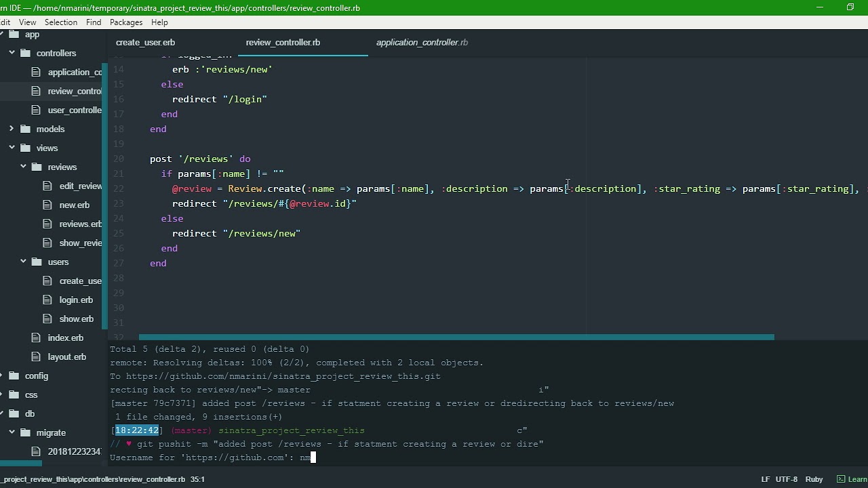
Task: Open index.erb in the tree
Action: (x=66, y=338)
